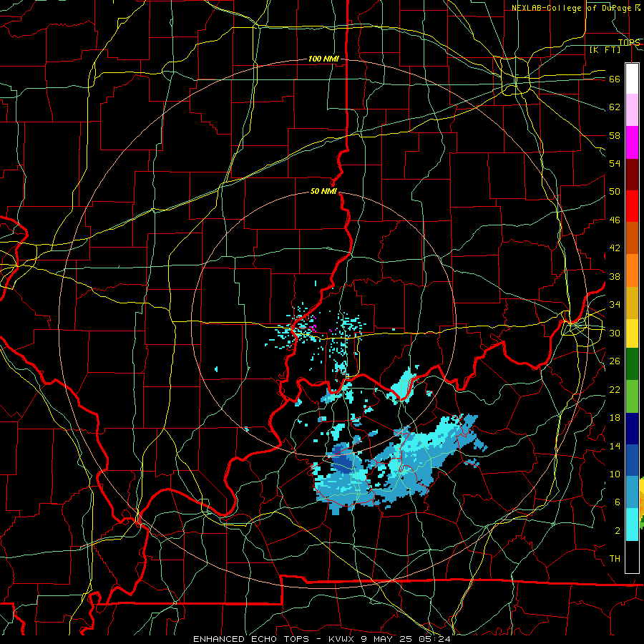644x644 pixels.
Task: Click the light green legend swatch
Action: [x=632, y=396]
